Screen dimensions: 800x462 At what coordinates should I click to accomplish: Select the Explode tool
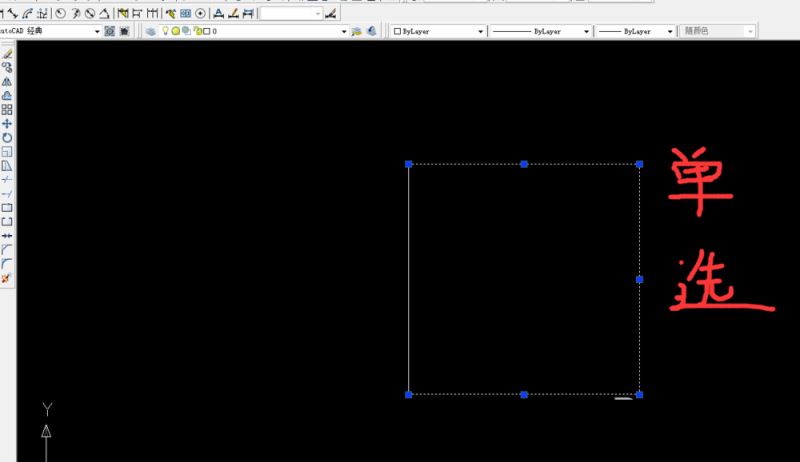[7, 278]
